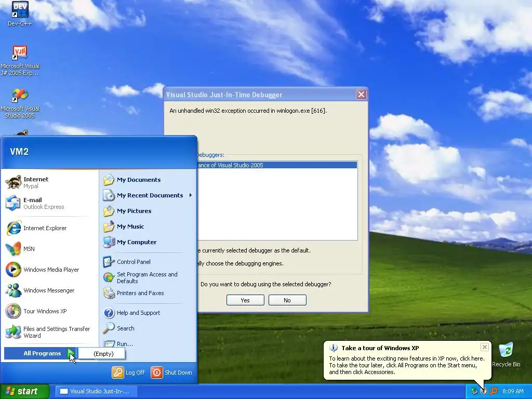Image resolution: width=532 pixels, height=399 pixels.
Task: Open Windows Messenger
Action: pyautogui.click(x=40, y=290)
